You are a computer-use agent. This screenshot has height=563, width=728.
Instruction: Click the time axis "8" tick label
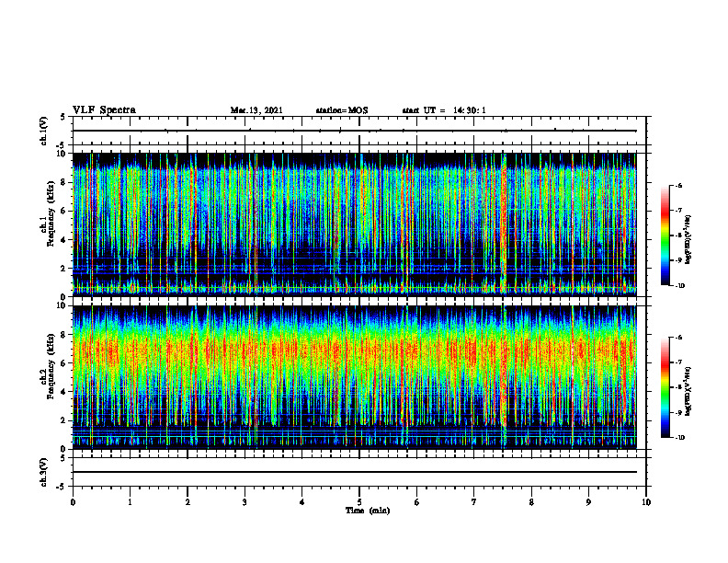click(531, 502)
